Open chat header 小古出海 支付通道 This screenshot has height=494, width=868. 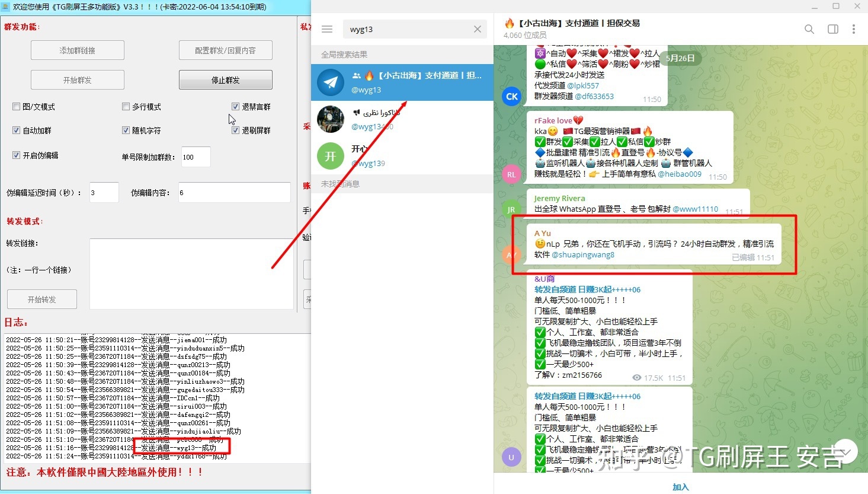tap(572, 23)
